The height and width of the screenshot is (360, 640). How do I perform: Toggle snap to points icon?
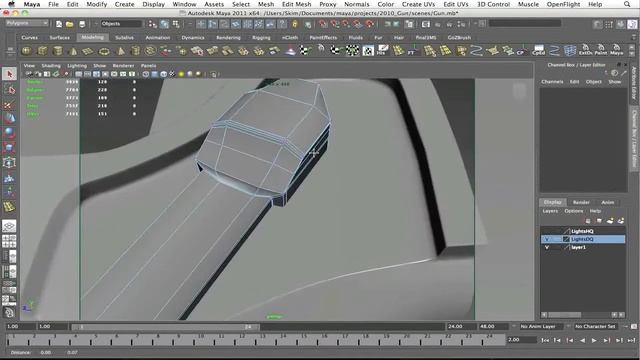346,24
